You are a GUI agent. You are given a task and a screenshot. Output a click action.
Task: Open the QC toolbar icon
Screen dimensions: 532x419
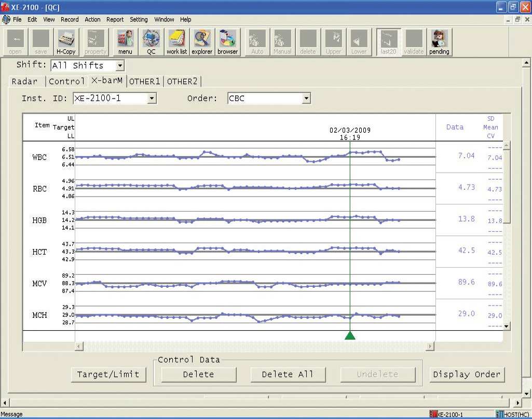coord(151,42)
